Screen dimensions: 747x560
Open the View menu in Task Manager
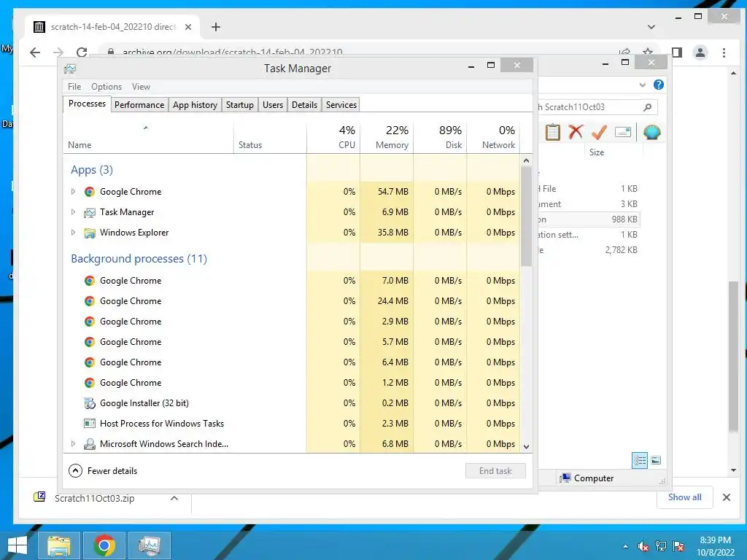(141, 87)
